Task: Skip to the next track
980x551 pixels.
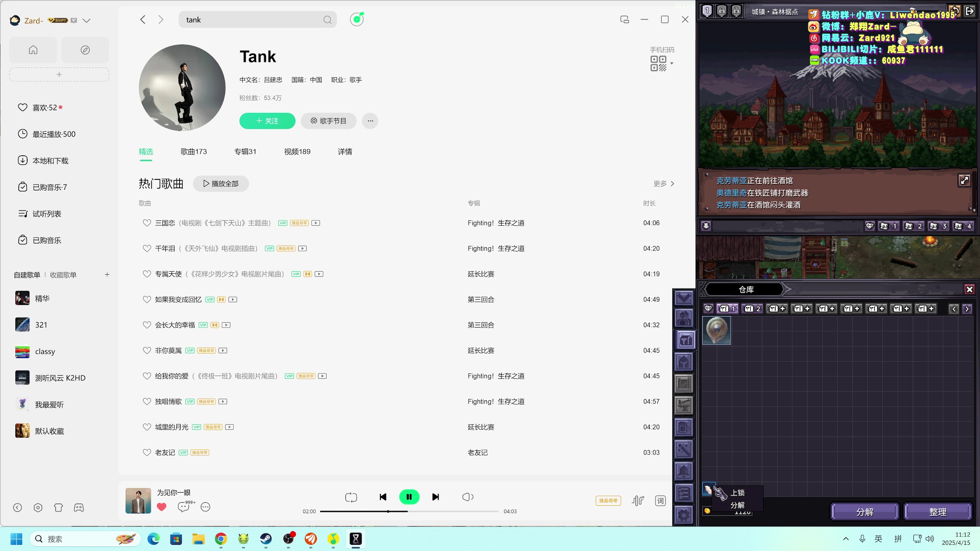Action: coord(436,497)
